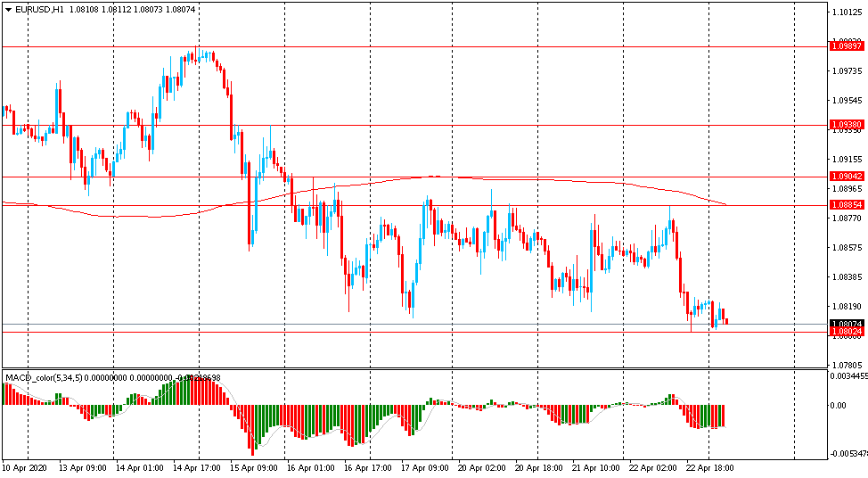
Task: Select the red horizontal line at 1.09897
Action: (415, 46)
